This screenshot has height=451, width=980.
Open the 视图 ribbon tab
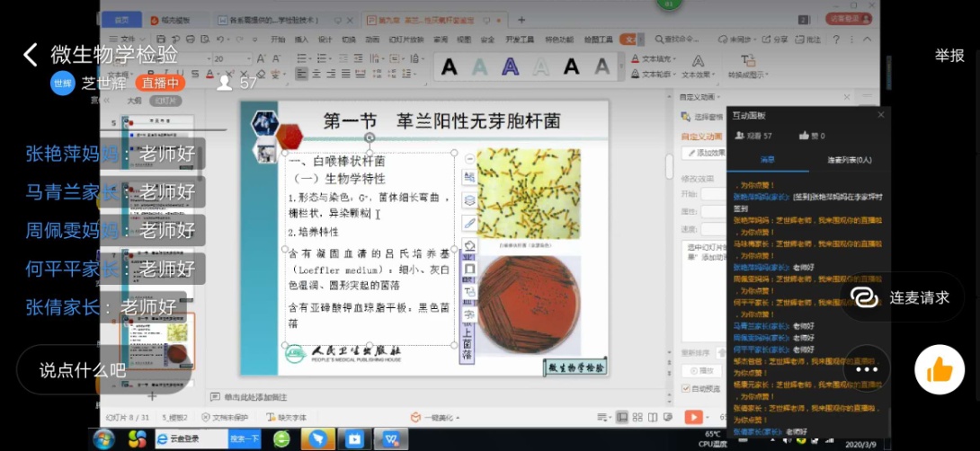[464, 39]
